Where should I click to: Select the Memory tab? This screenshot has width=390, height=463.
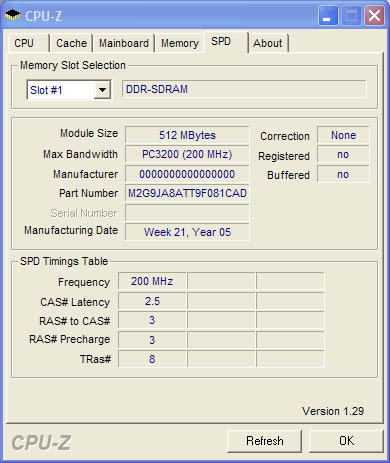180,43
